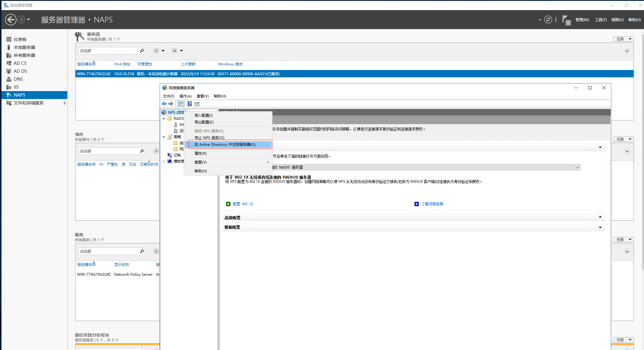Image resolution: width=644 pixels, height=350 pixels.
Task: Open 文件(F) menu in NPS window
Action: click(168, 96)
